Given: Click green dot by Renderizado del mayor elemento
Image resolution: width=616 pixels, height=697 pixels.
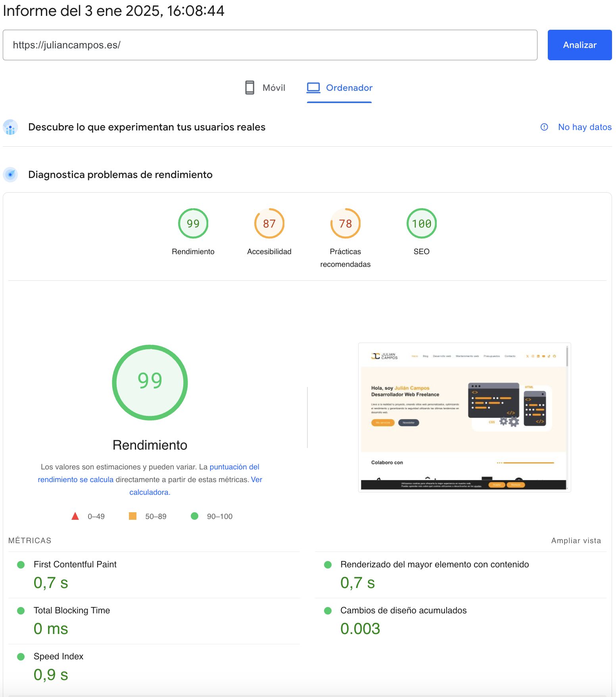Looking at the screenshot, I should pyautogui.click(x=328, y=565).
